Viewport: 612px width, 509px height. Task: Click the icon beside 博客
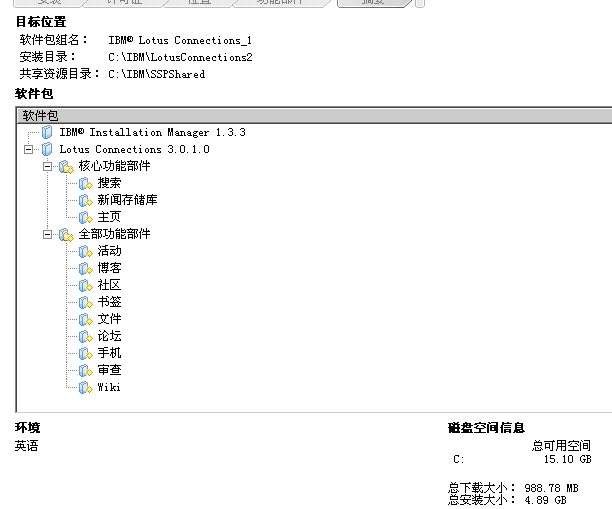pyautogui.click(x=85, y=269)
